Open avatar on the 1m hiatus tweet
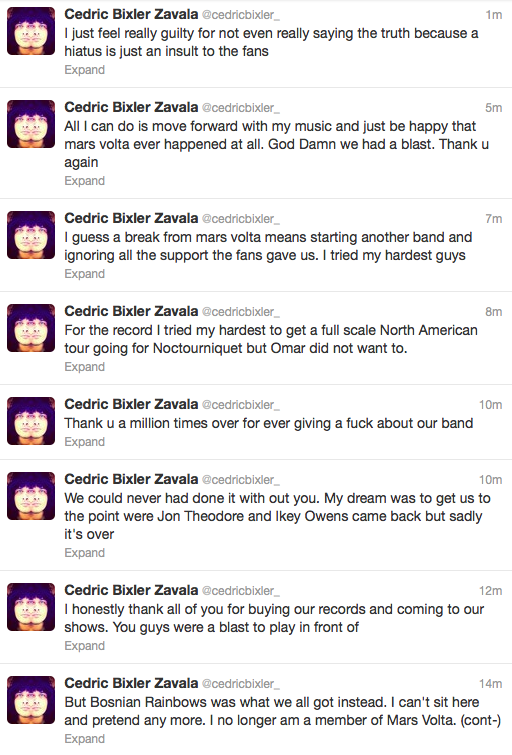 (x=31, y=31)
